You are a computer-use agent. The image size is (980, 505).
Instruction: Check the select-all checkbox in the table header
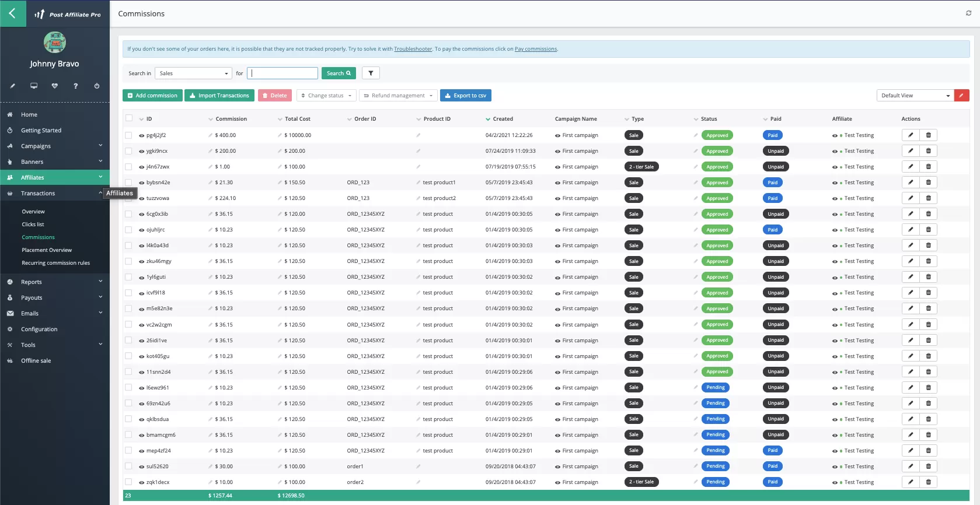pyautogui.click(x=129, y=118)
